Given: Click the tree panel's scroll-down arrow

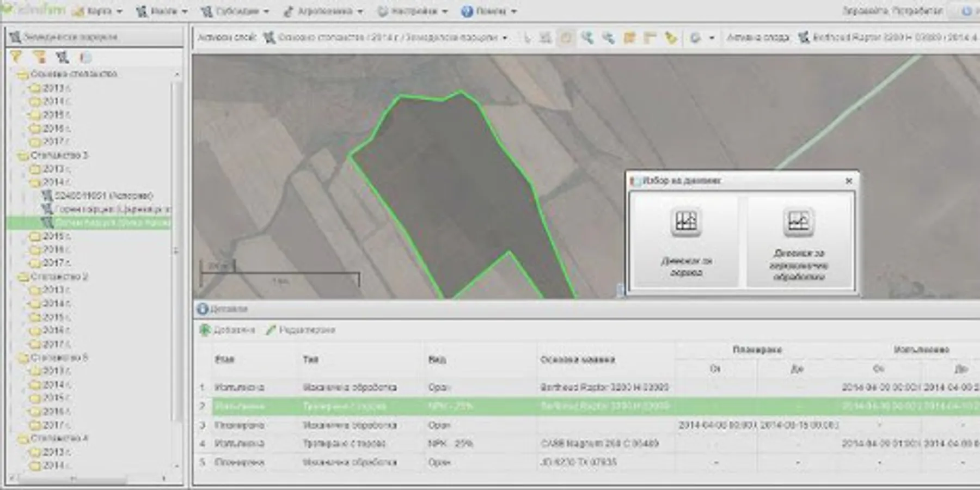Looking at the screenshot, I should [177, 466].
